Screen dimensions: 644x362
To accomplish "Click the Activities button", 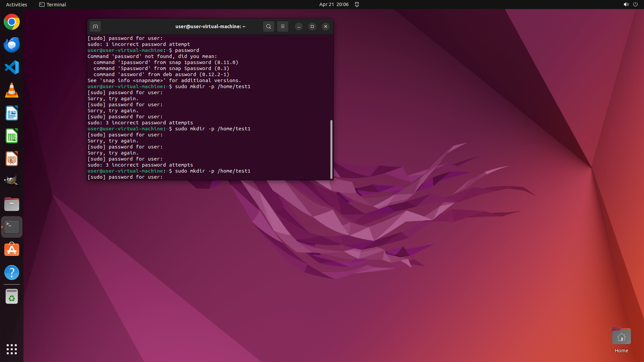I will click(16, 4).
